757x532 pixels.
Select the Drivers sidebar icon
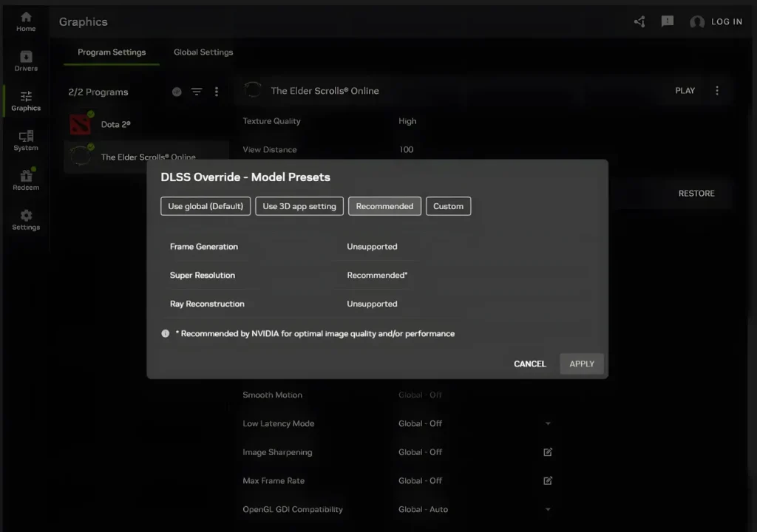point(25,61)
